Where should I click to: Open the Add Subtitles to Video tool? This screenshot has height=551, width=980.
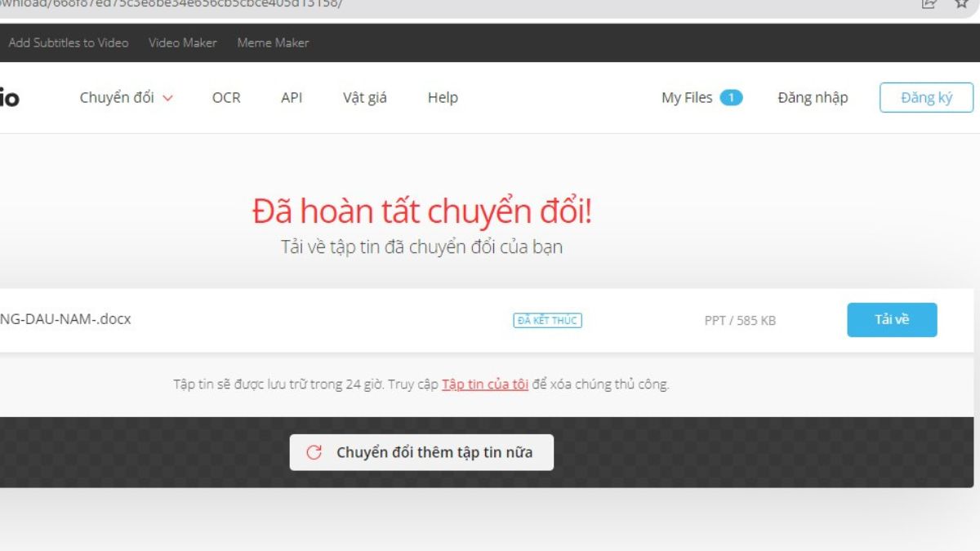coord(69,42)
